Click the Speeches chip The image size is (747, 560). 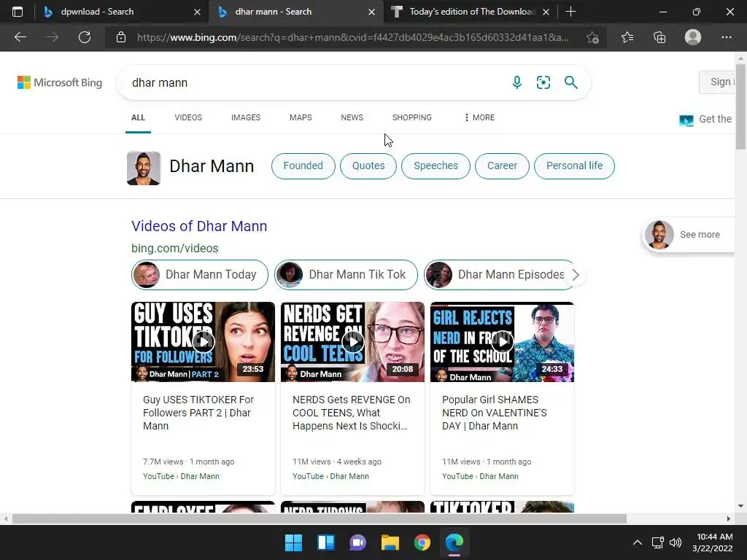tap(436, 166)
